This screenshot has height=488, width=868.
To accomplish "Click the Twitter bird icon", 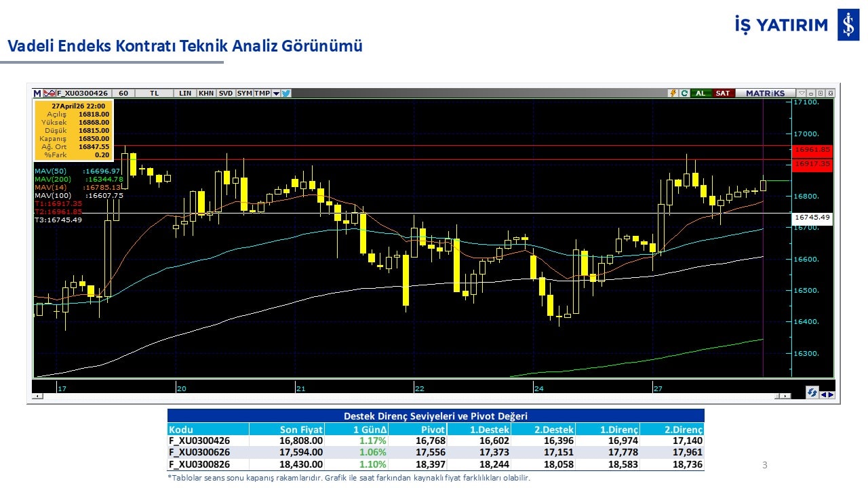I will pyautogui.click(x=286, y=94).
